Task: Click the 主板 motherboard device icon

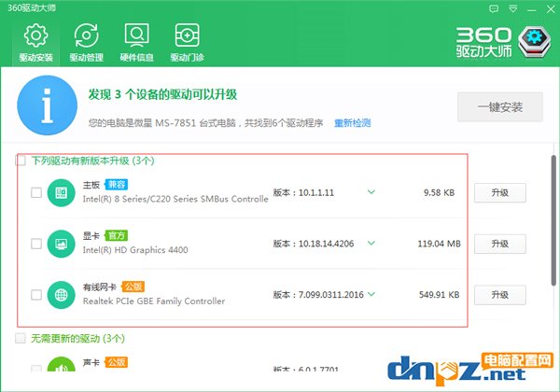Action: 61,193
